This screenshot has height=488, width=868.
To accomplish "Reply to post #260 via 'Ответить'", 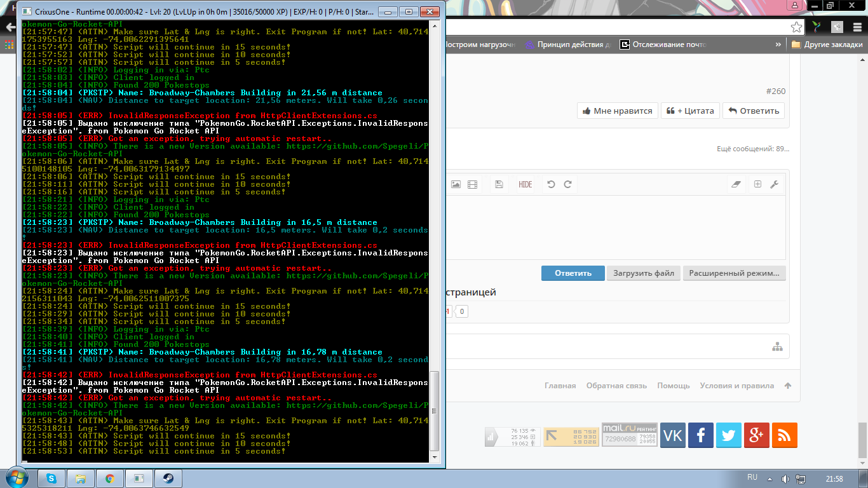I will click(x=753, y=111).
